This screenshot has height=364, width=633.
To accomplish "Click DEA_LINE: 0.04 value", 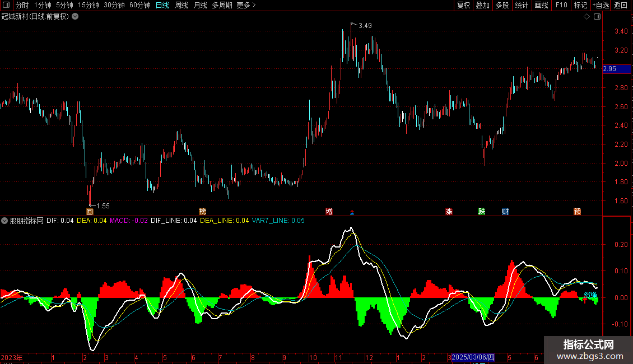I will click(x=225, y=221).
